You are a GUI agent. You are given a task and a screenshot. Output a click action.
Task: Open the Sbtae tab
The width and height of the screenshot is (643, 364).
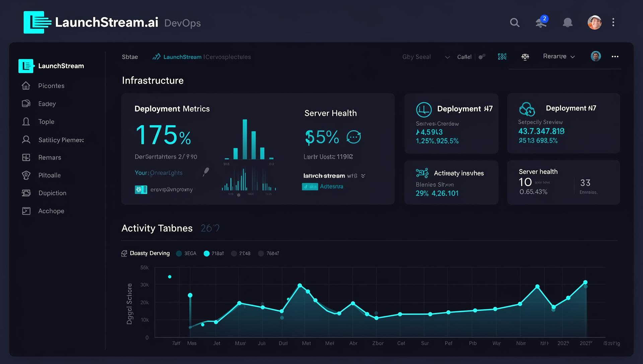tap(130, 57)
